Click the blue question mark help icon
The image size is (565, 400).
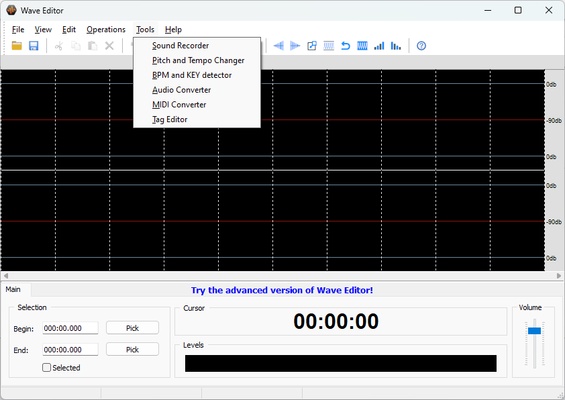coord(421,46)
